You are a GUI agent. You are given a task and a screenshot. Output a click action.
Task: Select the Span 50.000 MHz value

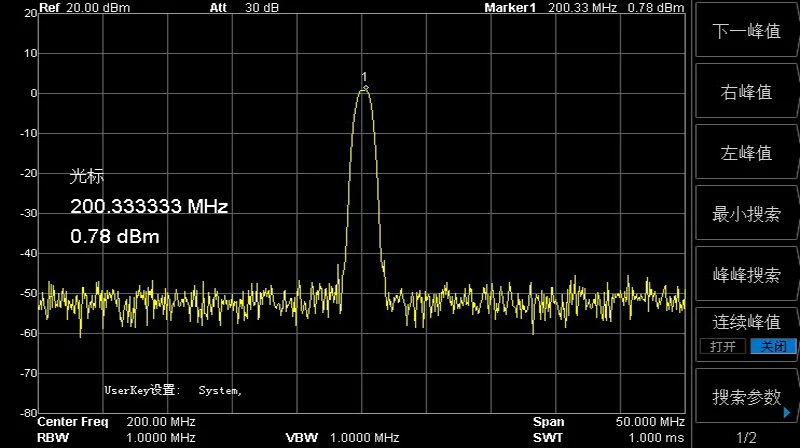(650, 422)
